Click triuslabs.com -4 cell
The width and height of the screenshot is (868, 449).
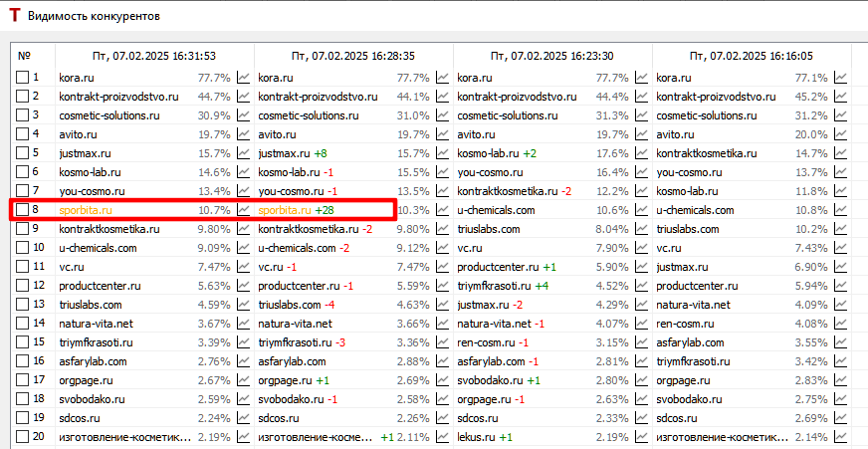pos(353,305)
